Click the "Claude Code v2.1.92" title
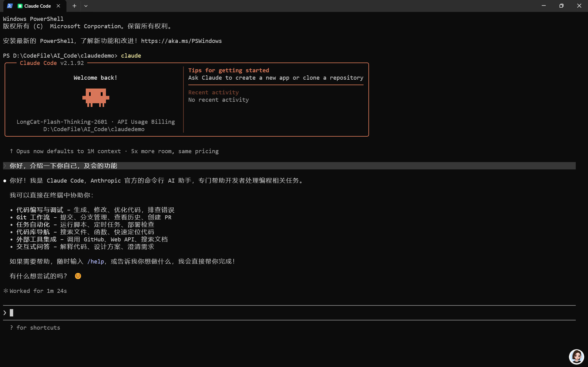Image resolution: width=588 pixels, height=367 pixels. coord(52,63)
